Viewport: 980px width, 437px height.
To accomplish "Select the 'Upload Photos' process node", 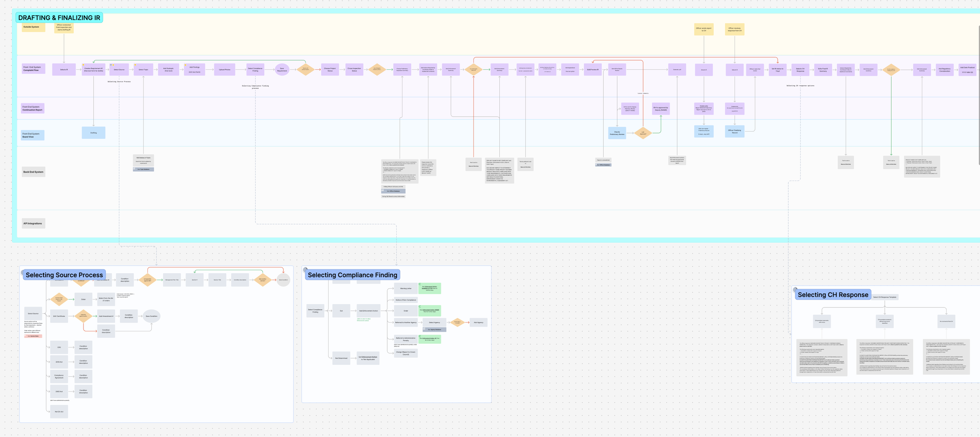I will pos(225,70).
